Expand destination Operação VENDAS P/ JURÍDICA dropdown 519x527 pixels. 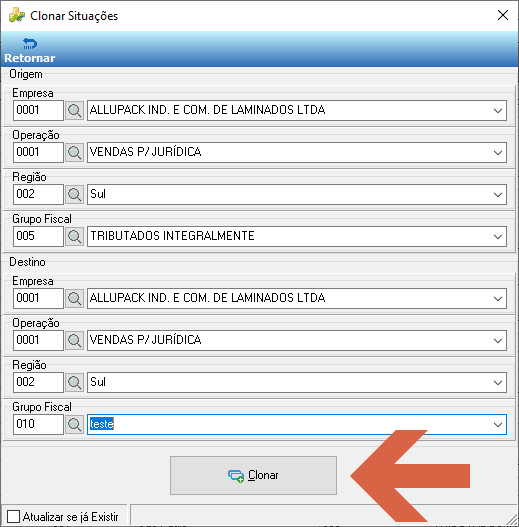pos(498,340)
